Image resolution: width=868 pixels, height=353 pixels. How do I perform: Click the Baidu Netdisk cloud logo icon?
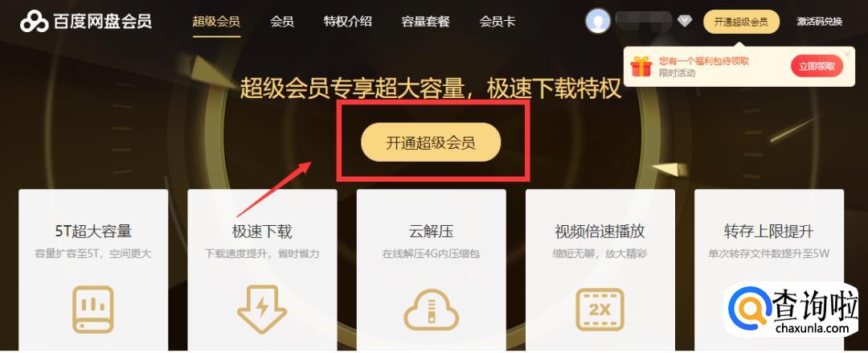tap(35, 22)
